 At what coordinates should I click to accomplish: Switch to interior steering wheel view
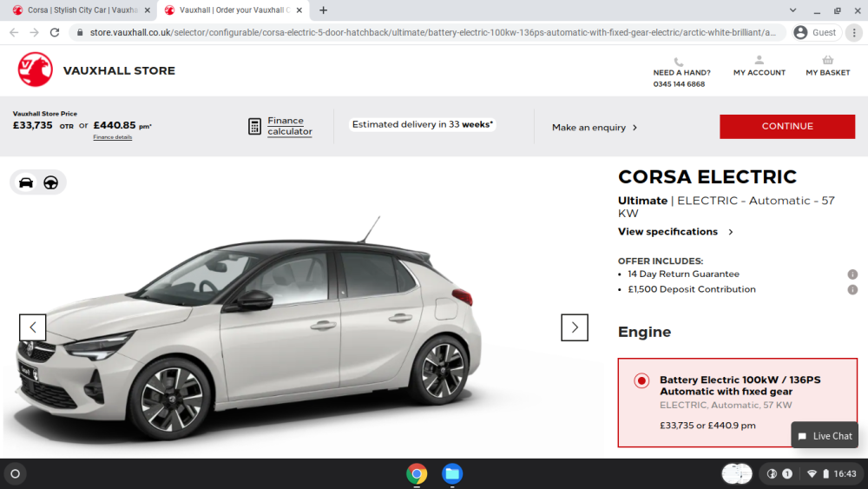pyautogui.click(x=51, y=182)
